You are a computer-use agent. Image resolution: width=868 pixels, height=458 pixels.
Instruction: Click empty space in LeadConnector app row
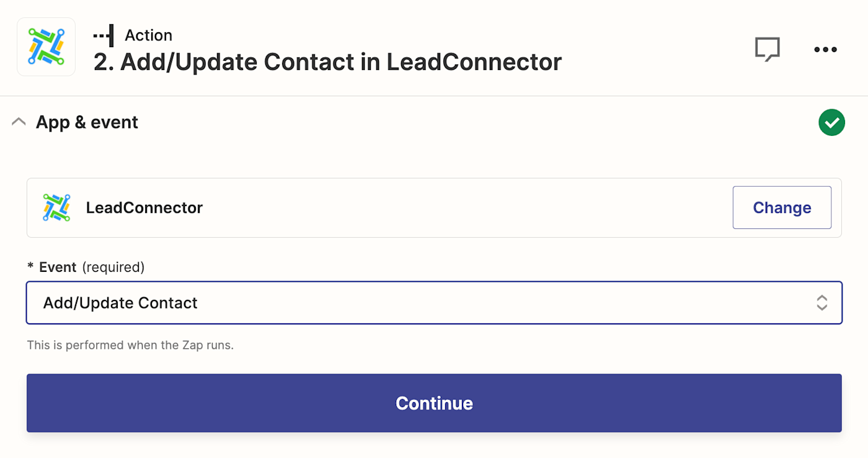tap(465, 207)
